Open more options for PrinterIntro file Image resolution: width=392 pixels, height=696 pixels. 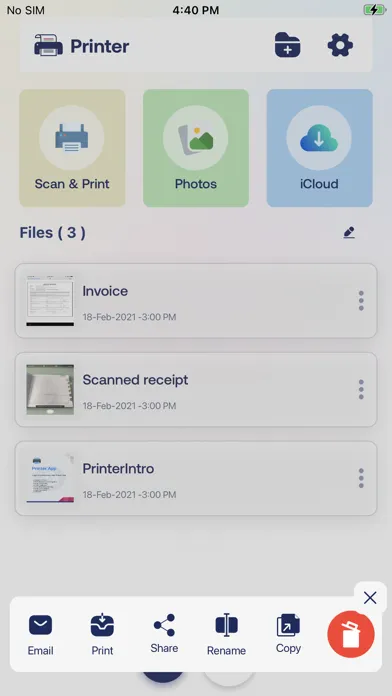pos(361,478)
